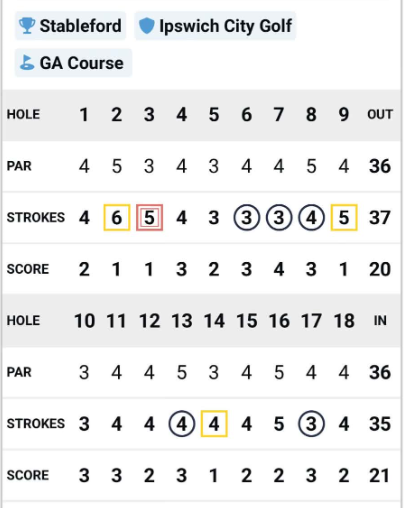Click the circled 4 strokes on hole 13
The image size is (405, 508).
182,424
